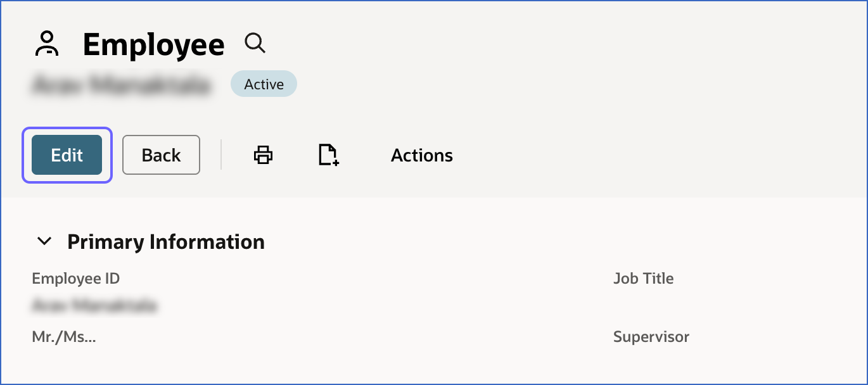Collapse the Primary Information section chevron
The image size is (868, 385).
44,241
